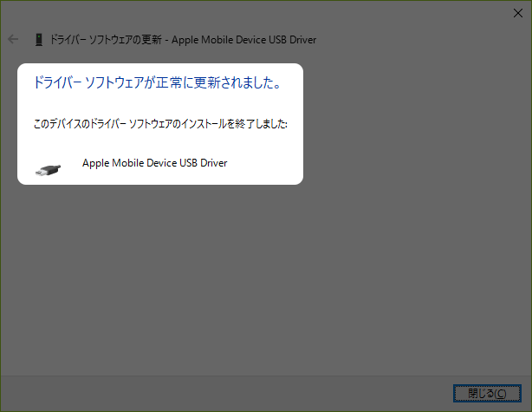Click the window title 'ドライバー ソフトウェアの更新'
Viewport: 532px width, 412px height.
(x=106, y=40)
